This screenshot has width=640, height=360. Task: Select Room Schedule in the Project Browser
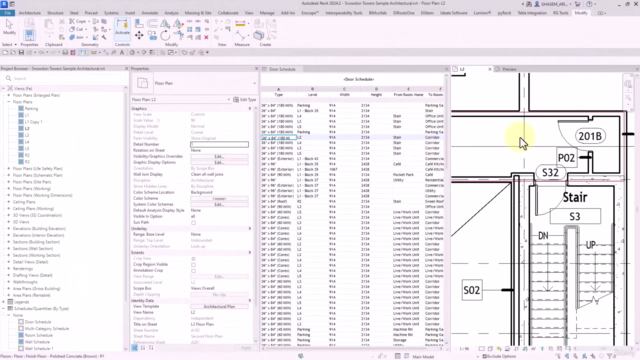tap(38, 335)
